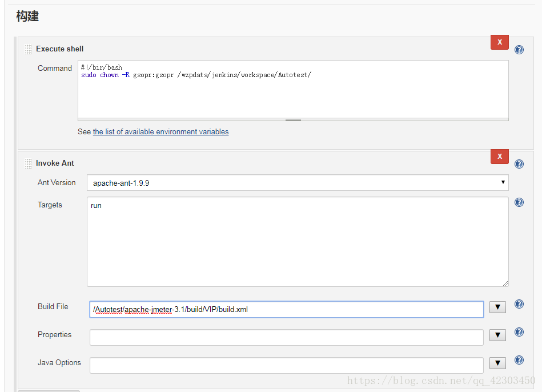Expand the Java Options field
The width and height of the screenshot is (542, 392).
point(497,363)
